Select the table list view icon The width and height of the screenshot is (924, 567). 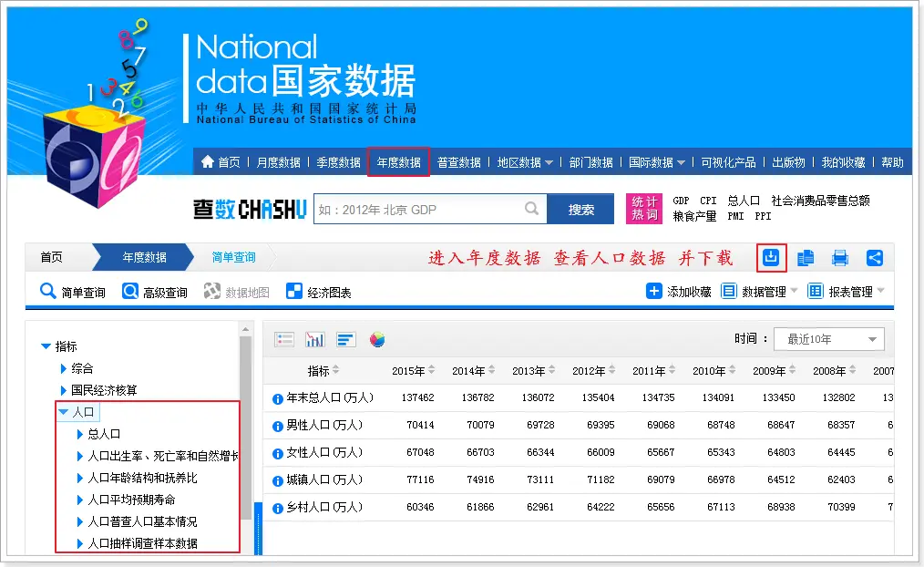[x=284, y=338]
